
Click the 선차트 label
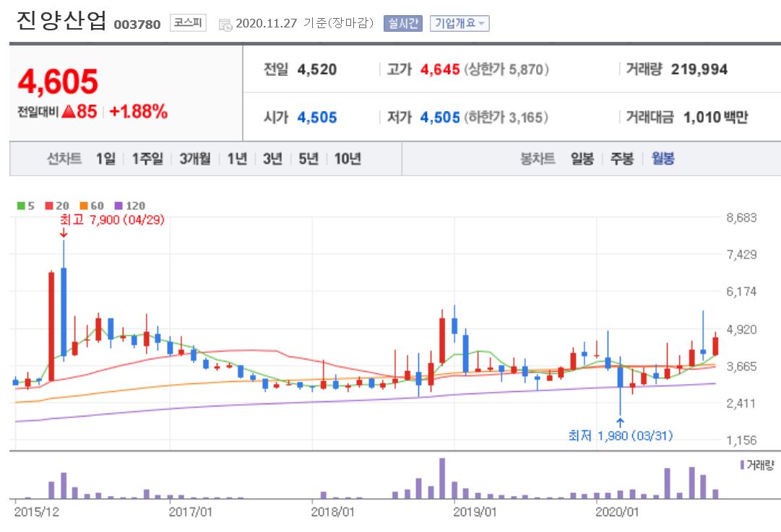click(x=64, y=159)
